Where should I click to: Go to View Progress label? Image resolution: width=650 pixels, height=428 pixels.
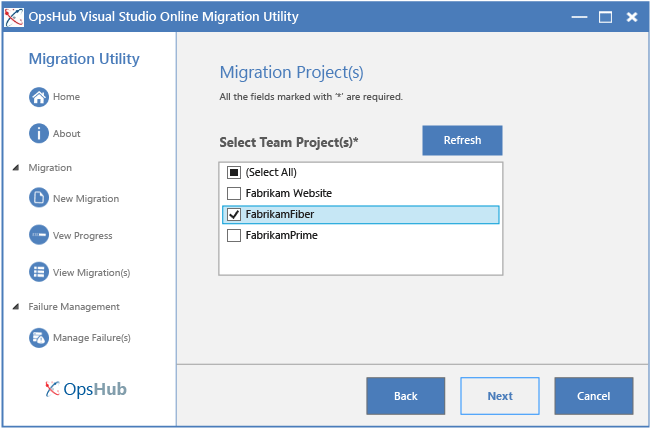82,236
